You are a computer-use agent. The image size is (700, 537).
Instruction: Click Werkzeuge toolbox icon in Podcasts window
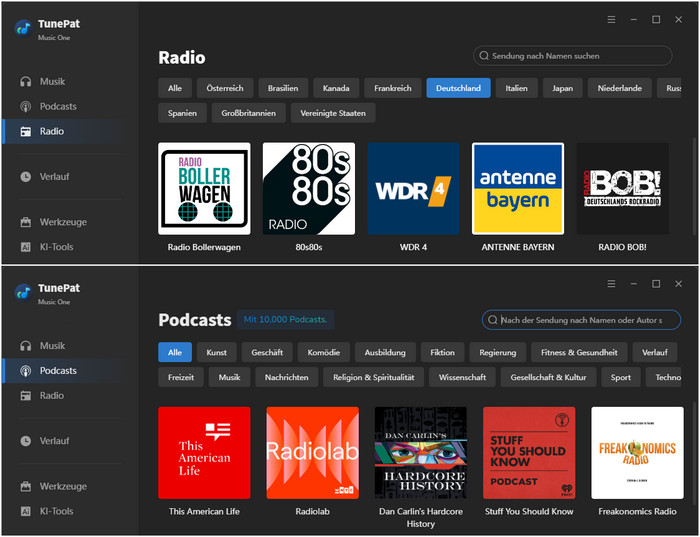[26, 486]
